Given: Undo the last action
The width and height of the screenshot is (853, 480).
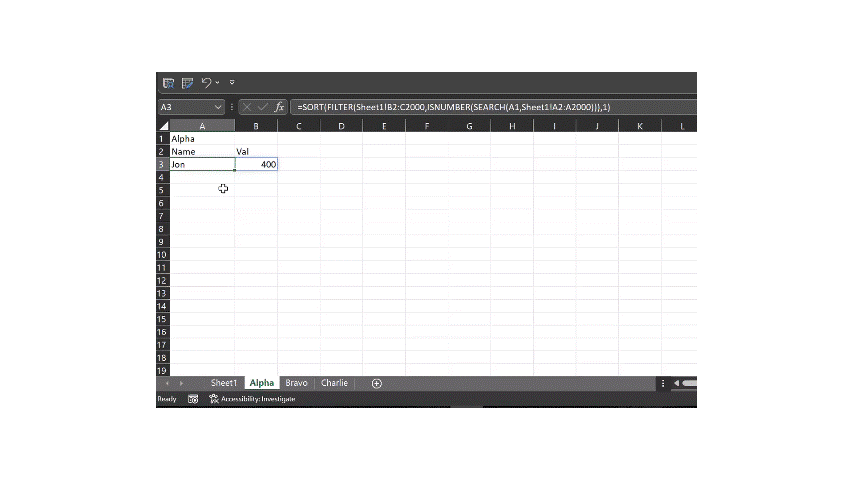Looking at the screenshot, I should click(x=206, y=83).
